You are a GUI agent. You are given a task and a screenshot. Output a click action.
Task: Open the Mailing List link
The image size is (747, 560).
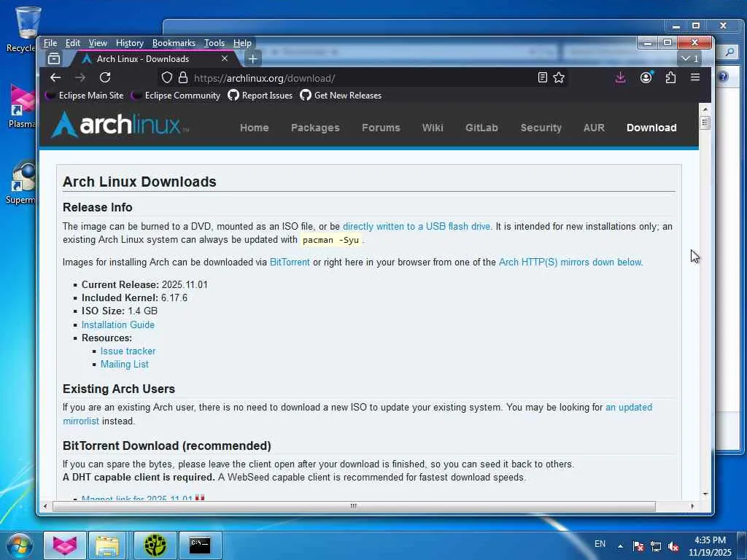[124, 365]
